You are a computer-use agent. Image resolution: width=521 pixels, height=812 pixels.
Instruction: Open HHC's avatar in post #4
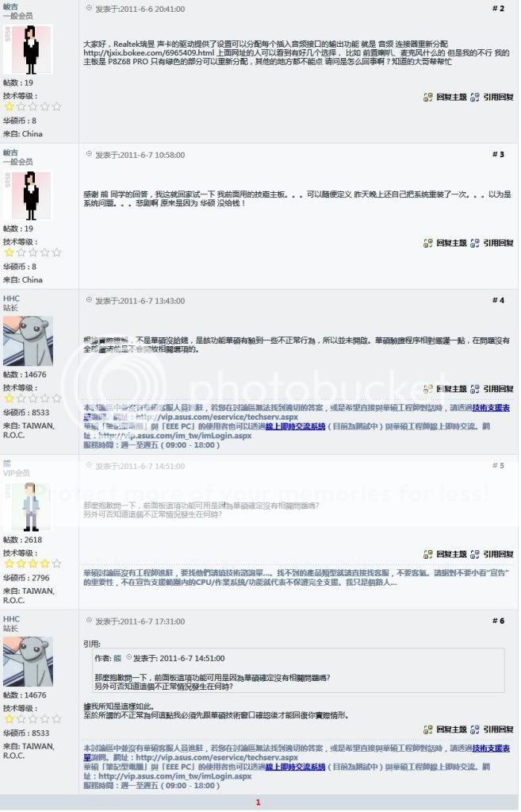[28, 341]
